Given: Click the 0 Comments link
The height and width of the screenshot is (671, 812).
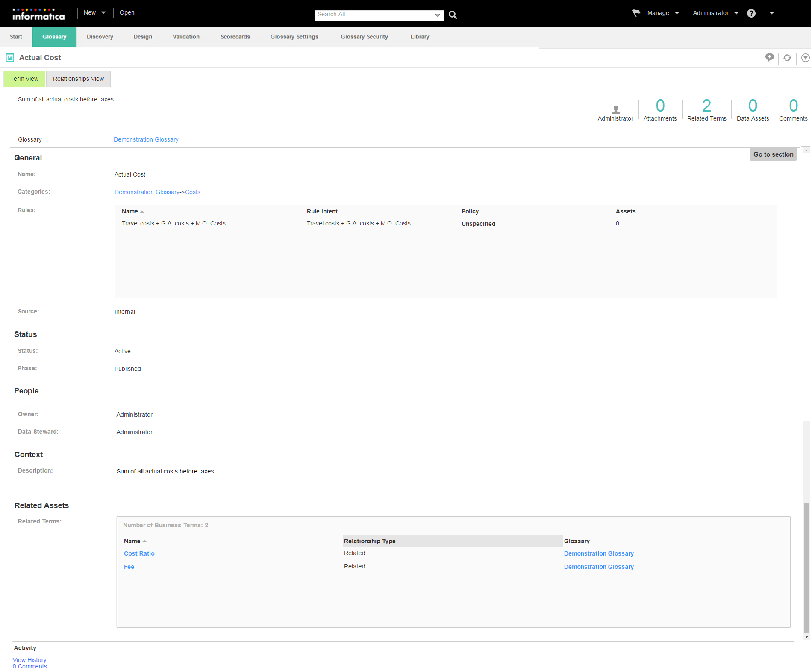Looking at the screenshot, I should [29, 667].
